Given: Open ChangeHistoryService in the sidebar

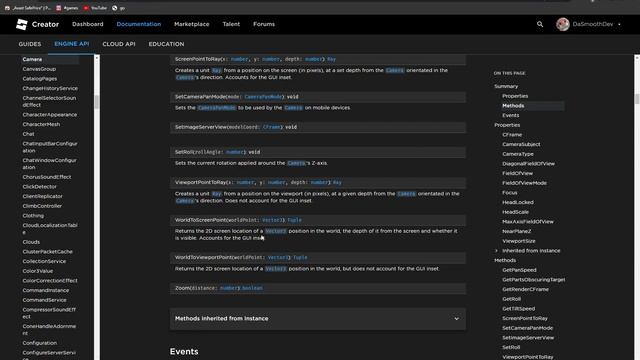Looking at the screenshot, I should tap(50, 88).
